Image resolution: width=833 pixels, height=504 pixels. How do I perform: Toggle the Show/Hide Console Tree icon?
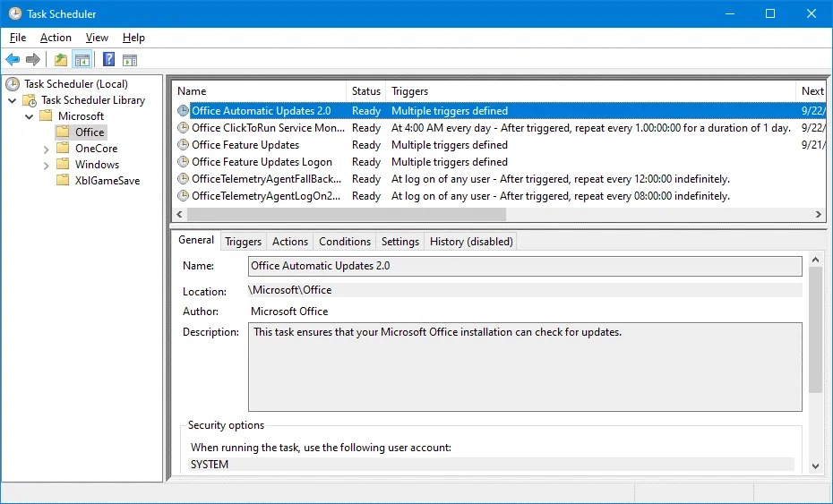tap(82, 60)
